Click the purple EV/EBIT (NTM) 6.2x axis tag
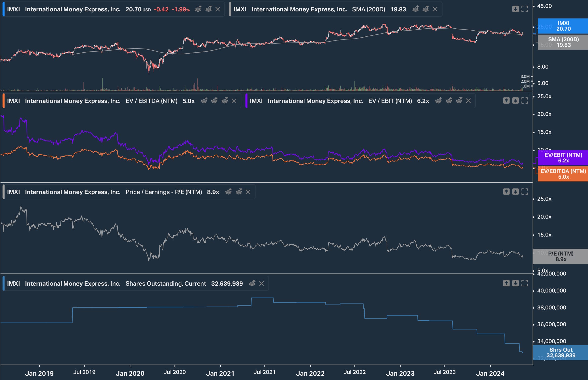The height and width of the screenshot is (380, 588). [x=563, y=158]
